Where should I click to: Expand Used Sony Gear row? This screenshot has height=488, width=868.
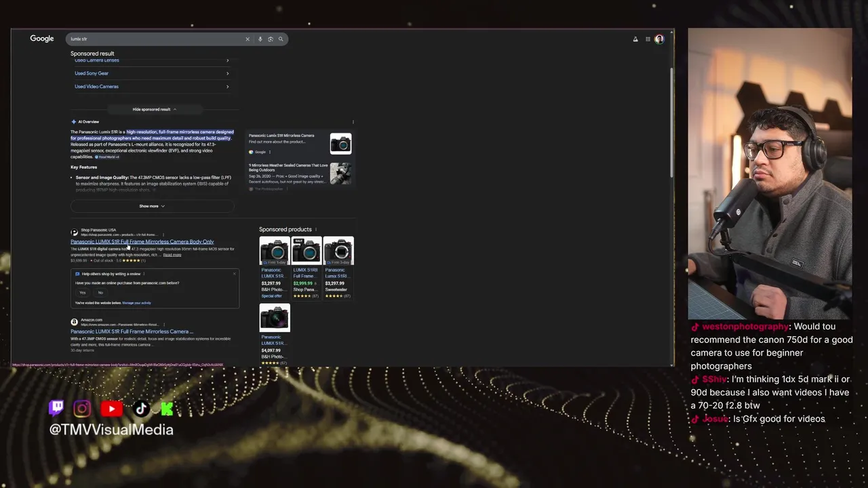click(x=152, y=73)
